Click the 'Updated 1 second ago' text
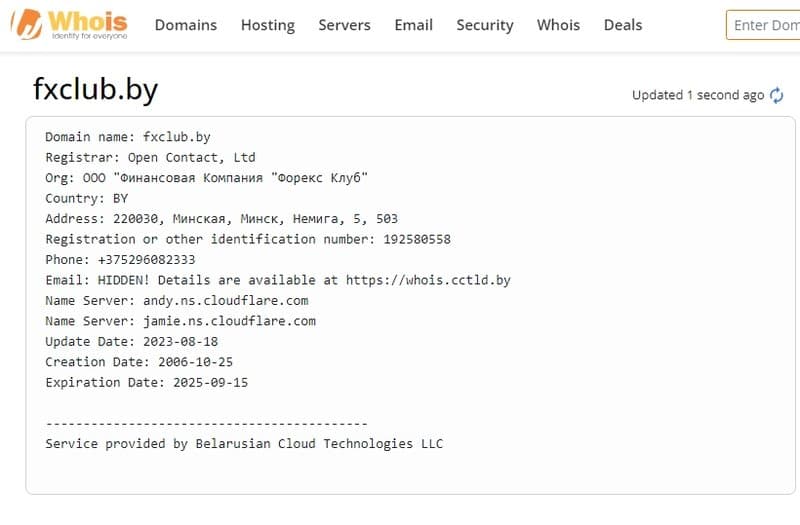 click(697, 95)
